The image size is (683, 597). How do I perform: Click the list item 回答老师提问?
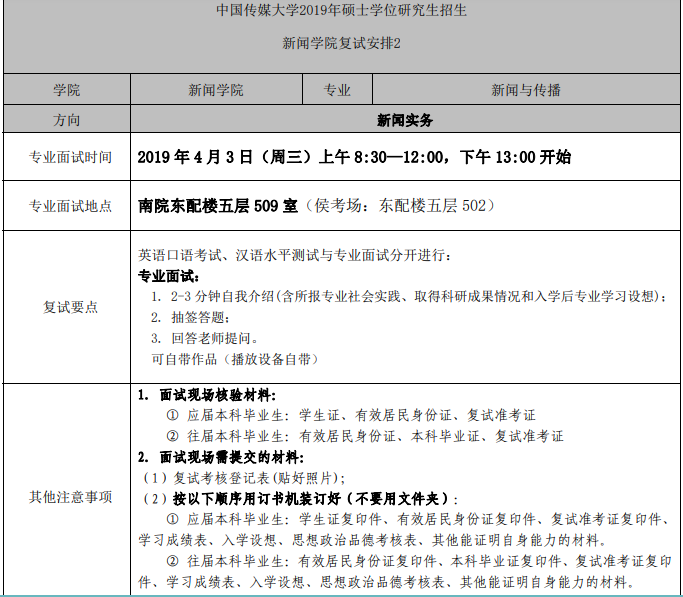pos(198,338)
